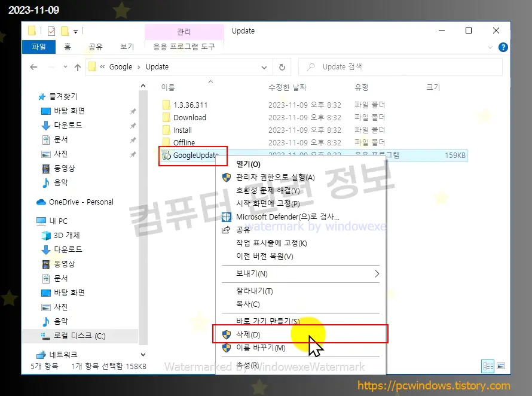Click Update in the address breadcrumb
The width and height of the screenshot is (532, 396).
click(157, 67)
